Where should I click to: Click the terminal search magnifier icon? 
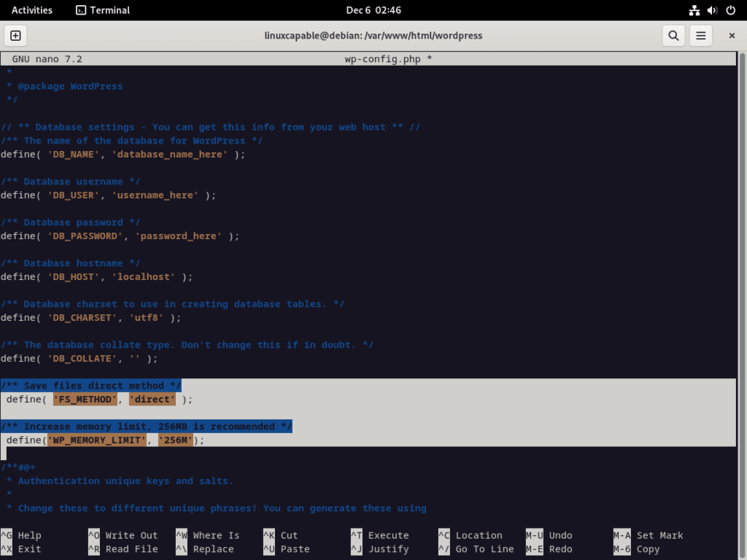673,35
